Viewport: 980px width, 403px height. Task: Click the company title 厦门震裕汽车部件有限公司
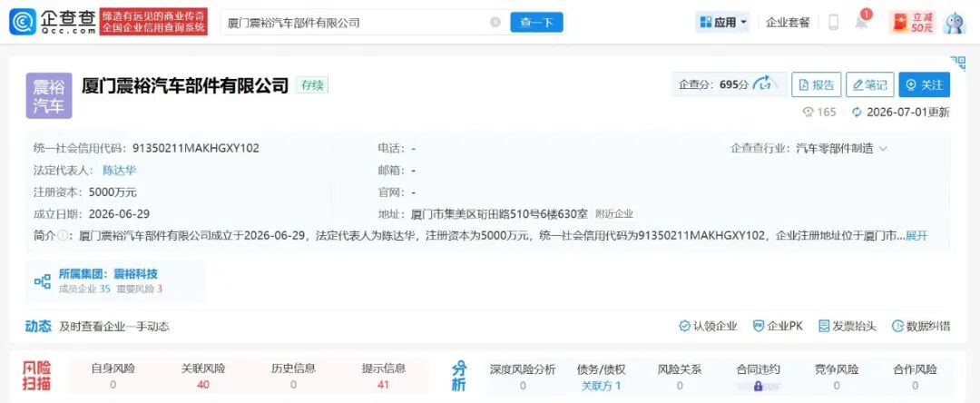pos(185,85)
